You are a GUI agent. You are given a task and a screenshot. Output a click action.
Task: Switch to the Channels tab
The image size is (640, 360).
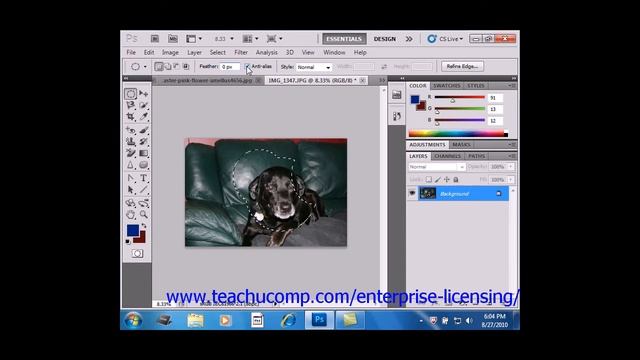point(447,156)
